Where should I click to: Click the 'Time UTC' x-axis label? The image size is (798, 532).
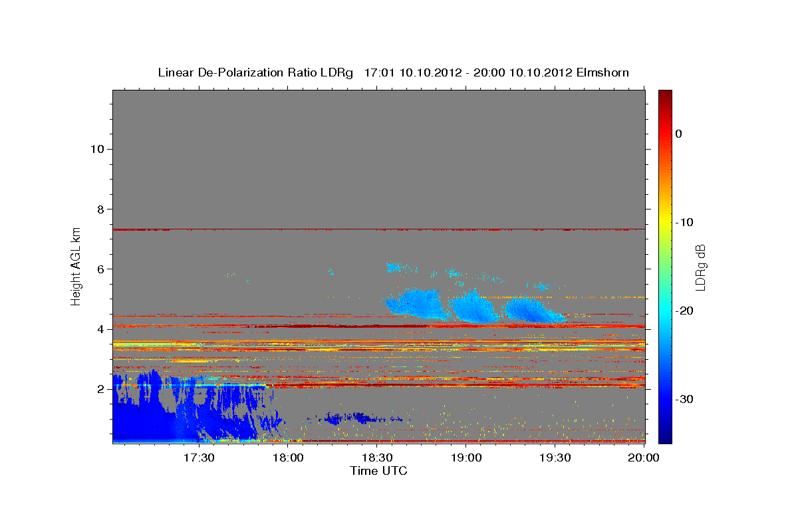click(x=378, y=471)
